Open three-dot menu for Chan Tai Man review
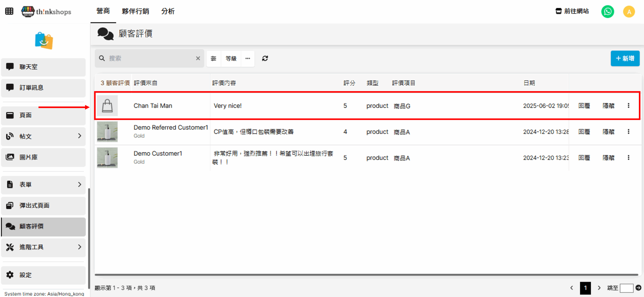Screen dimensions: 644x297 point(628,106)
